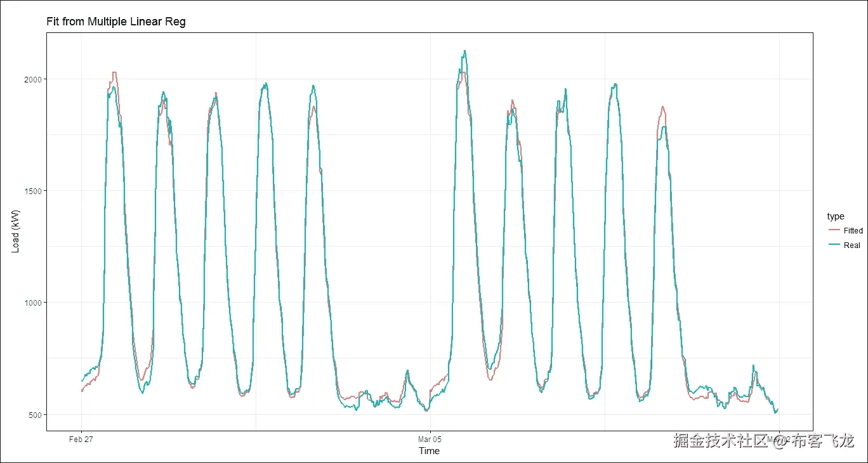Click the y-axis tick value 2000

pyautogui.click(x=33, y=79)
